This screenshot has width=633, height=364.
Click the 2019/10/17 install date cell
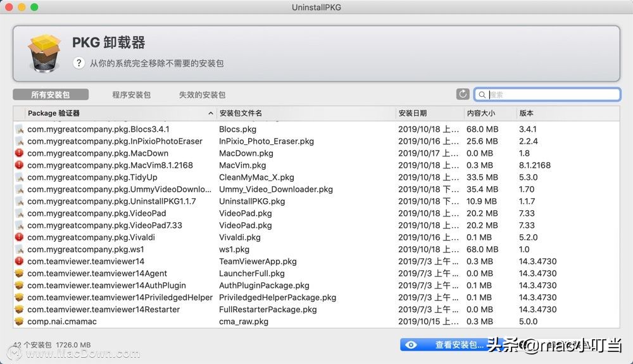pos(429,153)
